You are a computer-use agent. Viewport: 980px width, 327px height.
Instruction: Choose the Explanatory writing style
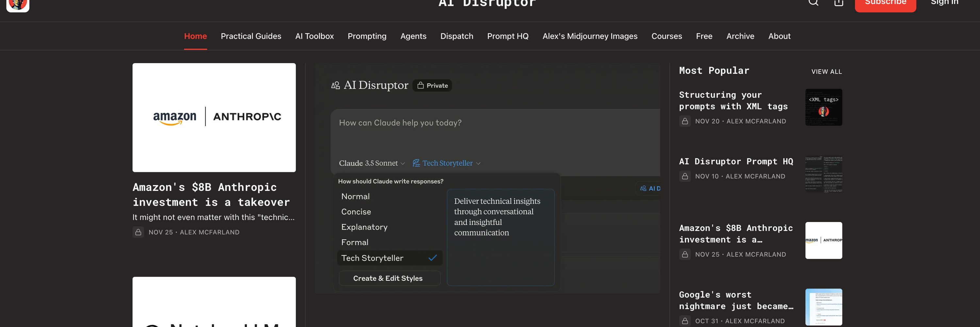(390, 227)
